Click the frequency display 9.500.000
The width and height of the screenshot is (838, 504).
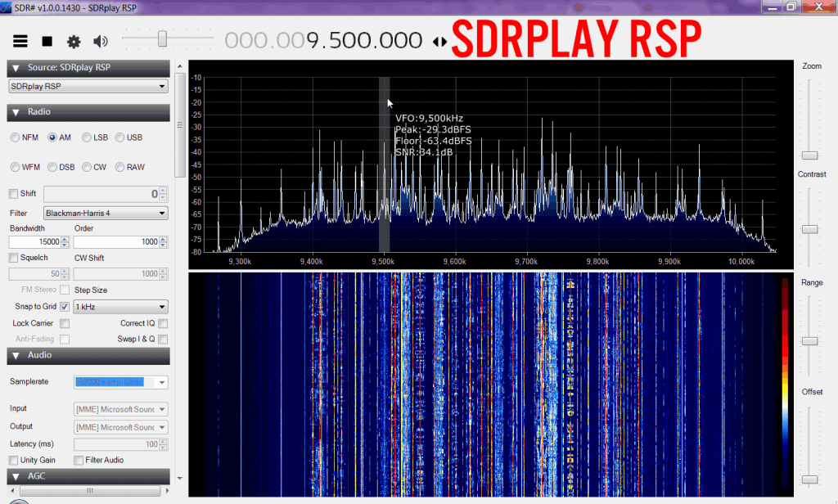pyautogui.click(x=323, y=41)
